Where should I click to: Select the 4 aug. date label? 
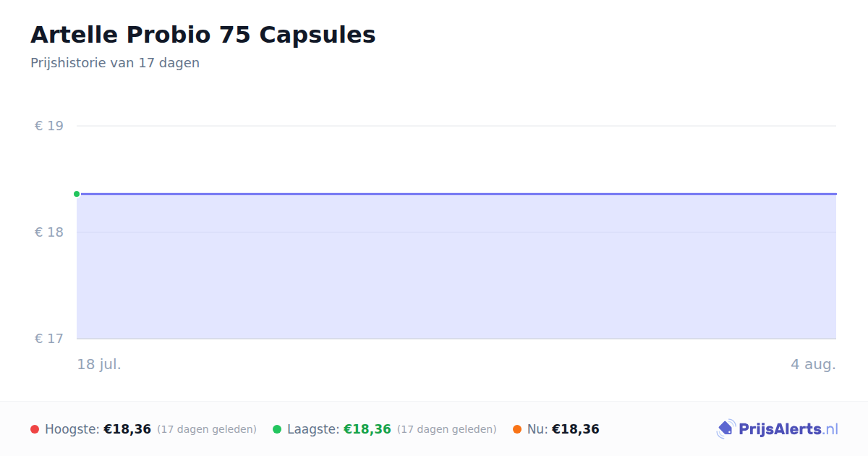[x=813, y=364]
